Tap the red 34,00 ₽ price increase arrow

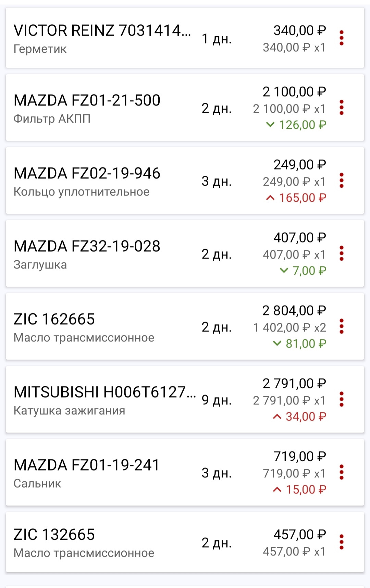pos(277,417)
